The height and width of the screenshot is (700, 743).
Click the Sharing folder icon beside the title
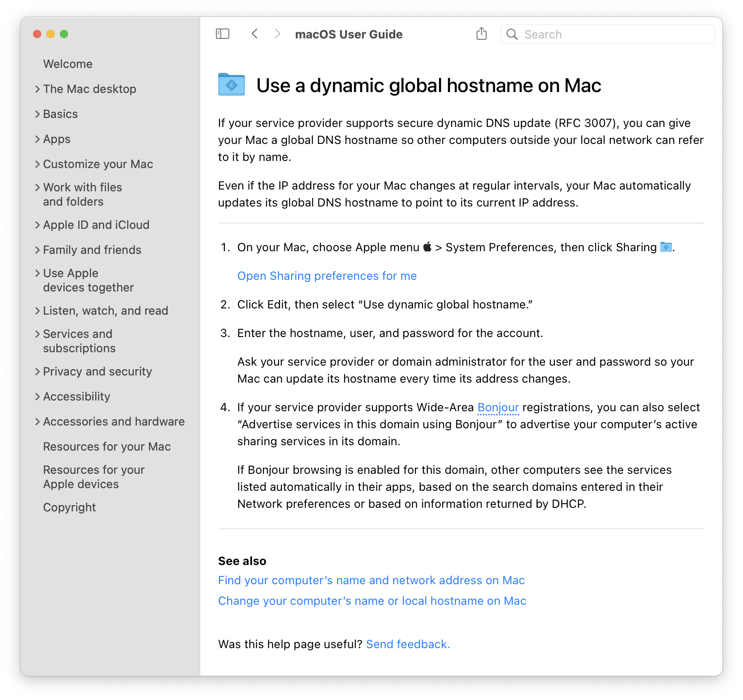pyautogui.click(x=232, y=84)
